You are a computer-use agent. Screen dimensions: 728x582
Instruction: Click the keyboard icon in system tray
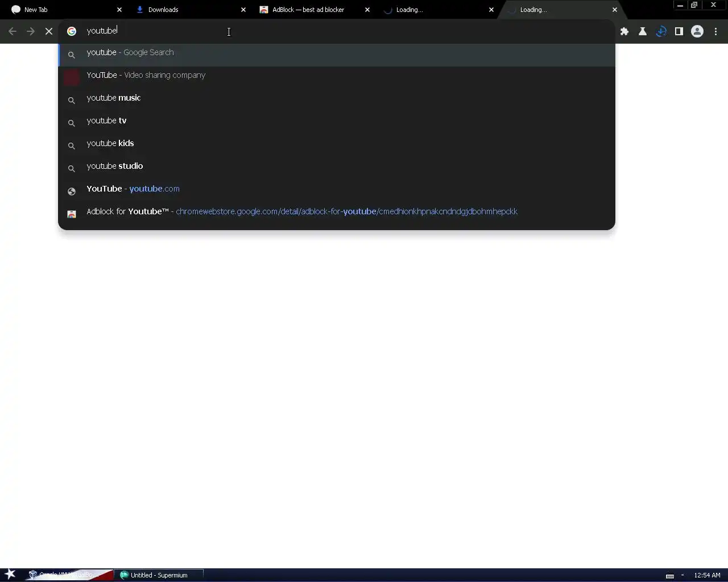(670, 576)
